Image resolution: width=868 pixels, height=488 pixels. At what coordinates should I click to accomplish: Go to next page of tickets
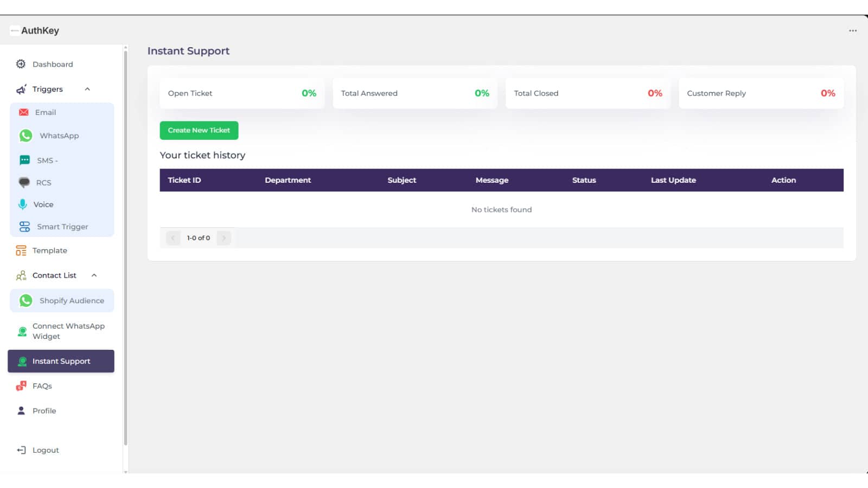coord(224,238)
